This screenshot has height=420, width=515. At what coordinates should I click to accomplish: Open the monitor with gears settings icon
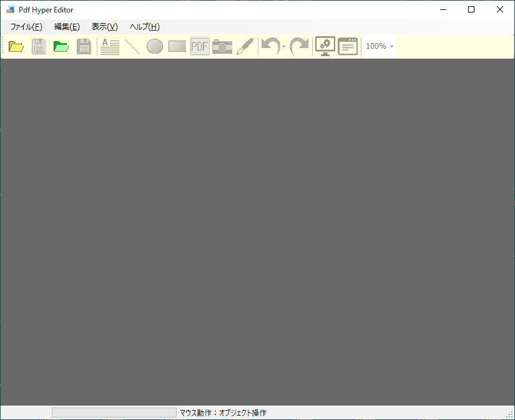(x=325, y=46)
